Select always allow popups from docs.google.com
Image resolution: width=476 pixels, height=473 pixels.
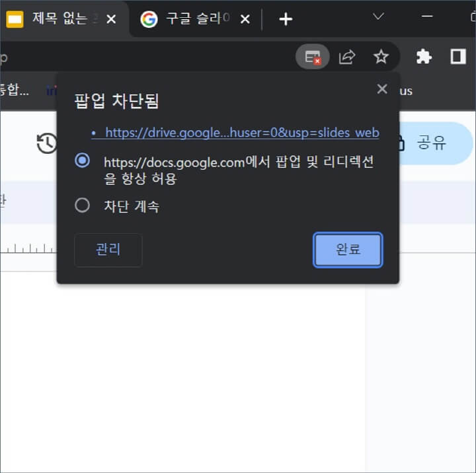point(82,160)
